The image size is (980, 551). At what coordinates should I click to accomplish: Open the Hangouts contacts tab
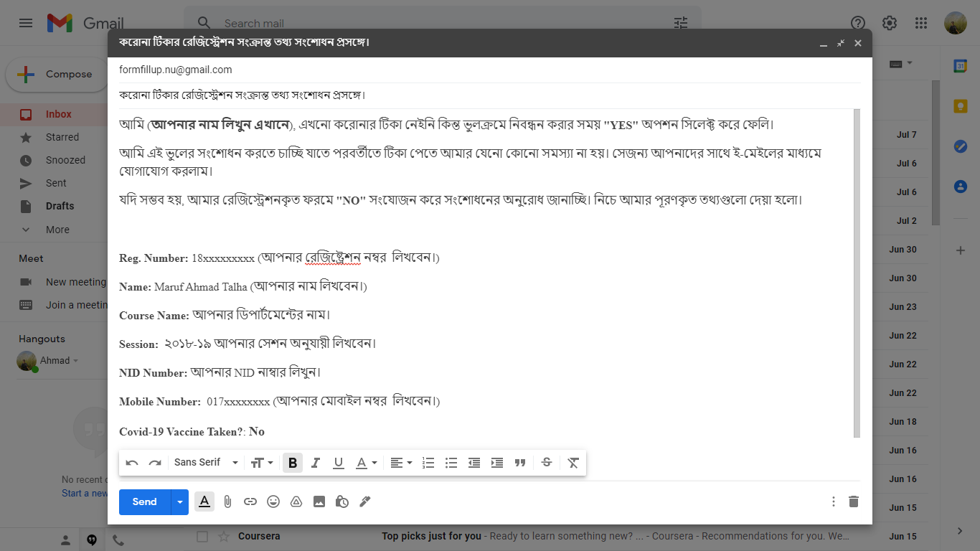tap(65, 540)
